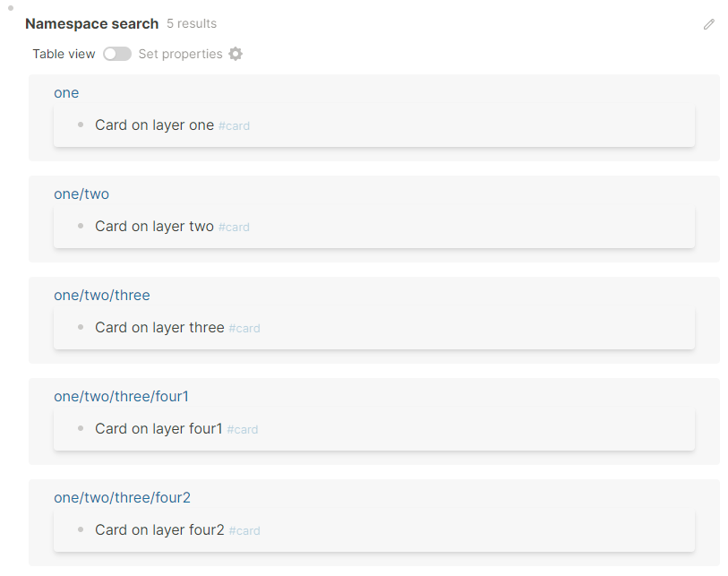Click the #card tag on layer four1 result
The height and width of the screenshot is (576, 728).
coord(242,429)
